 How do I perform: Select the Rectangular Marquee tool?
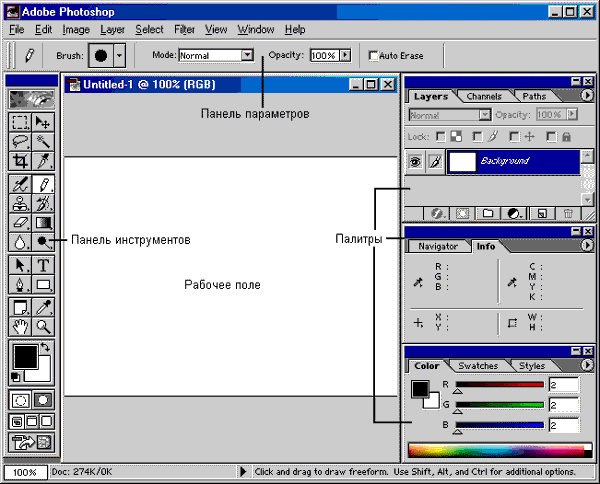click(x=20, y=122)
